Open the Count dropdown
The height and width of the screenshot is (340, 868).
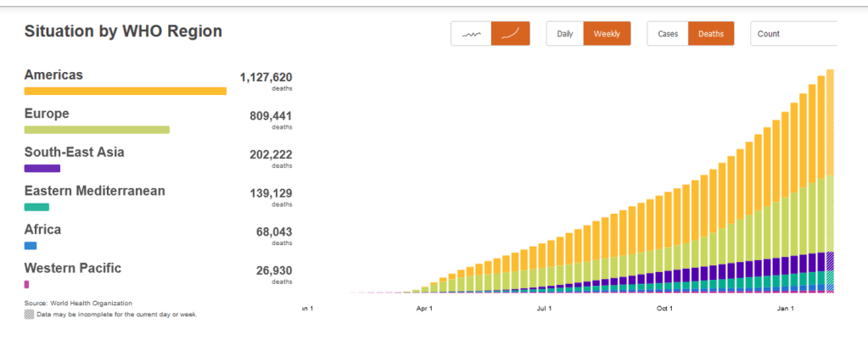[793, 34]
